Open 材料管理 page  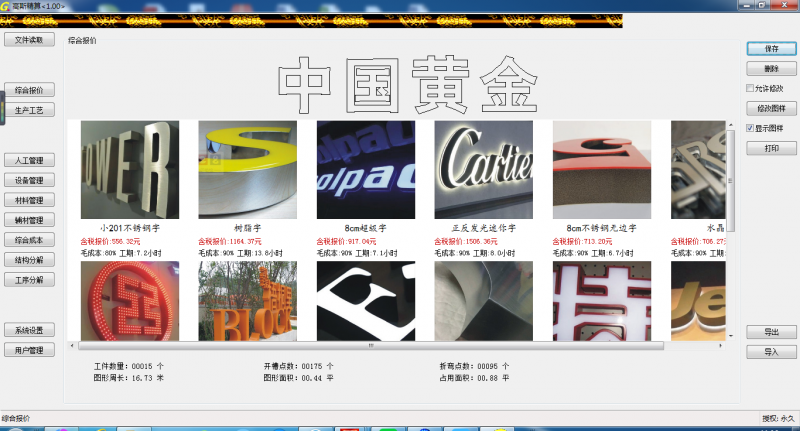[29, 200]
